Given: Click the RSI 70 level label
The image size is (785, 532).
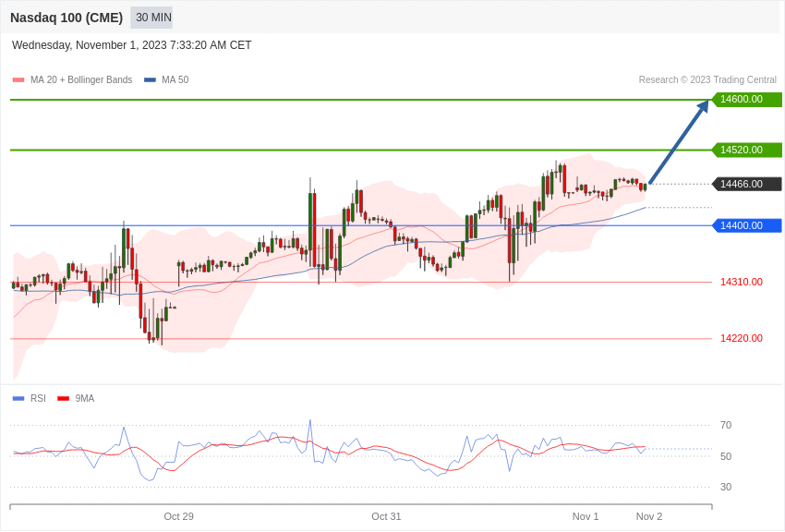Looking at the screenshot, I should click(726, 425).
